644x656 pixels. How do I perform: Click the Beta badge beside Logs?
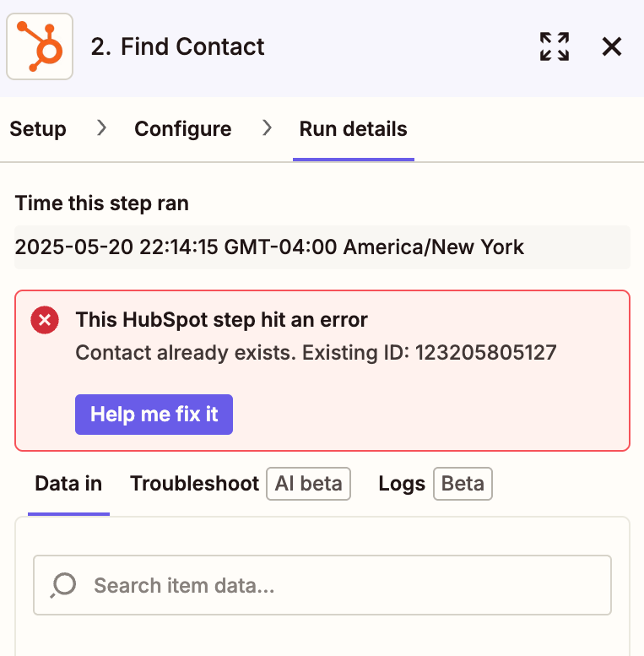463,484
